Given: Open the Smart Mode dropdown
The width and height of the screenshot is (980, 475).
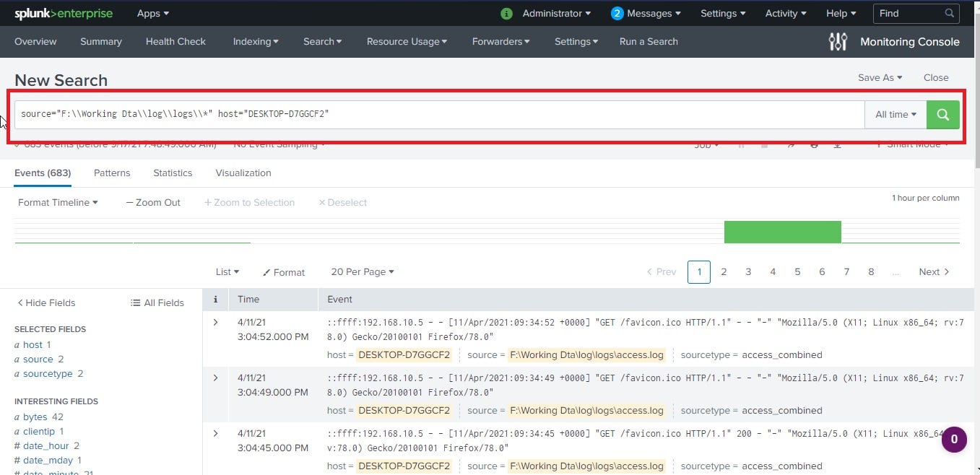Looking at the screenshot, I should coord(911,144).
